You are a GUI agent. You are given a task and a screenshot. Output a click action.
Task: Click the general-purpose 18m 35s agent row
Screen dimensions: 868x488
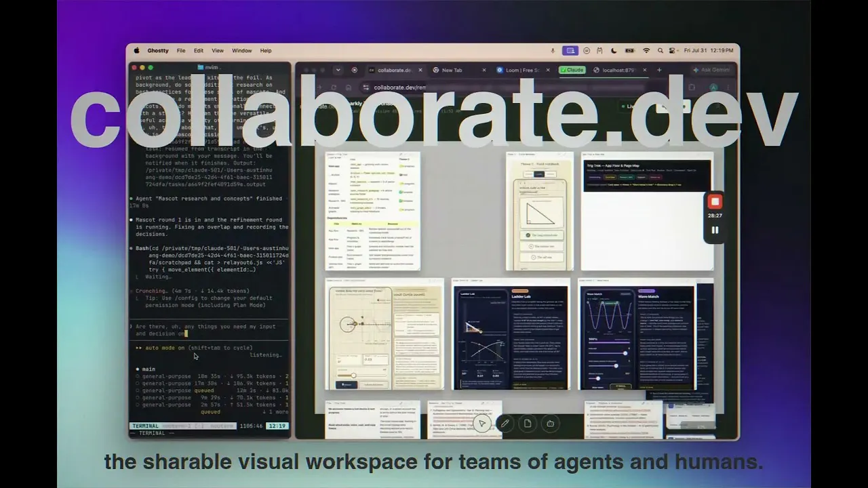[212, 376]
